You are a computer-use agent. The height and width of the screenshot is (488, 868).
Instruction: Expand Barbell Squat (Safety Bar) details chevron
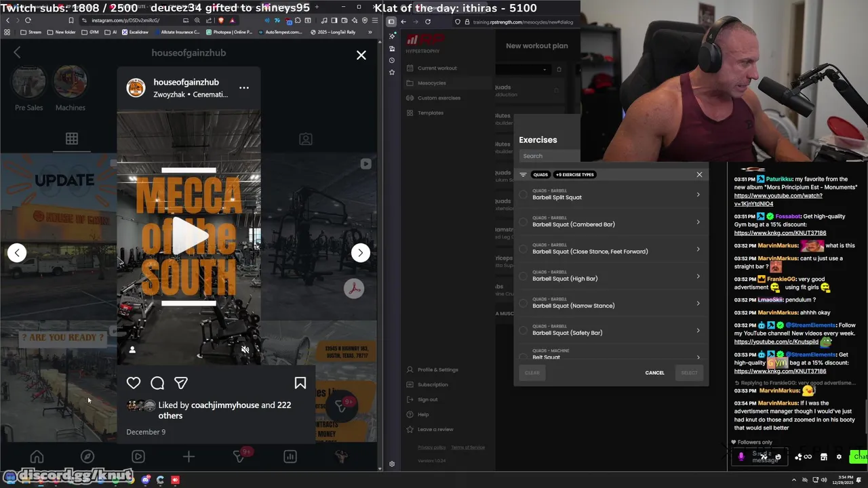698,330
